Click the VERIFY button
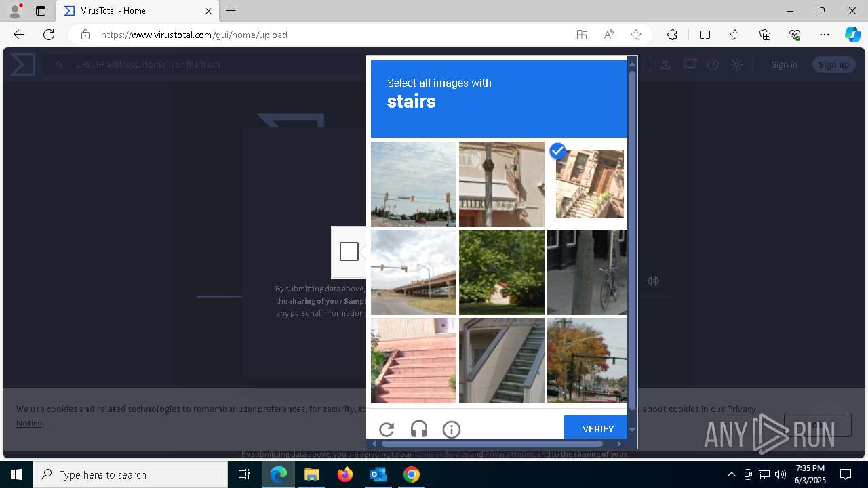868x488 pixels. point(597,429)
